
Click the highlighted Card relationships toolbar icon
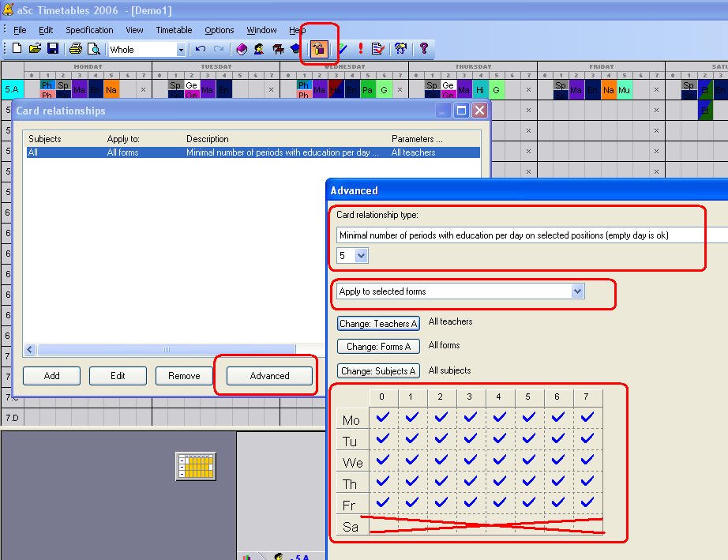click(x=319, y=49)
